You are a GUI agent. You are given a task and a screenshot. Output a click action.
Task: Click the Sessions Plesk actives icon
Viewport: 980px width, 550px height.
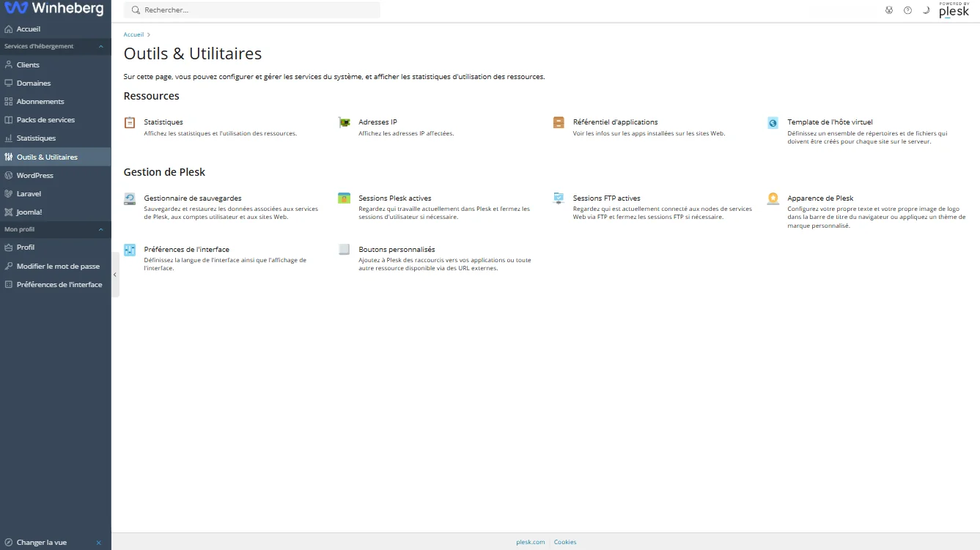[344, 198]
